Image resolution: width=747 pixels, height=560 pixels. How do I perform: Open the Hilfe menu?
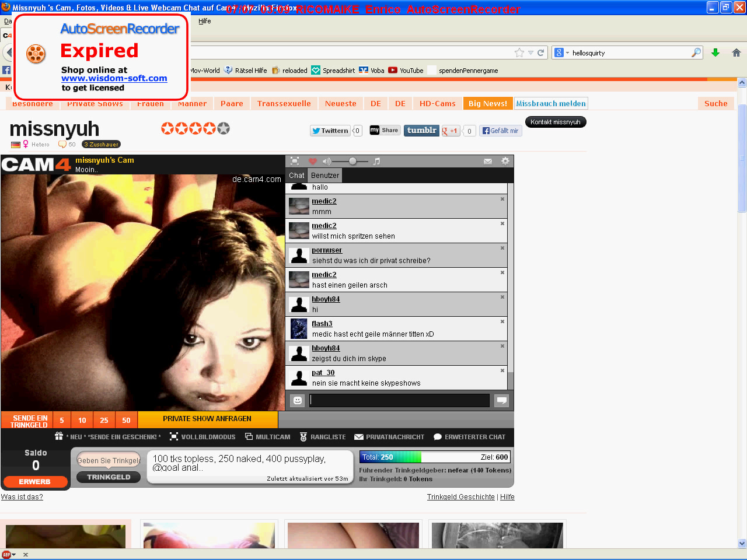(x=204, y=21)
